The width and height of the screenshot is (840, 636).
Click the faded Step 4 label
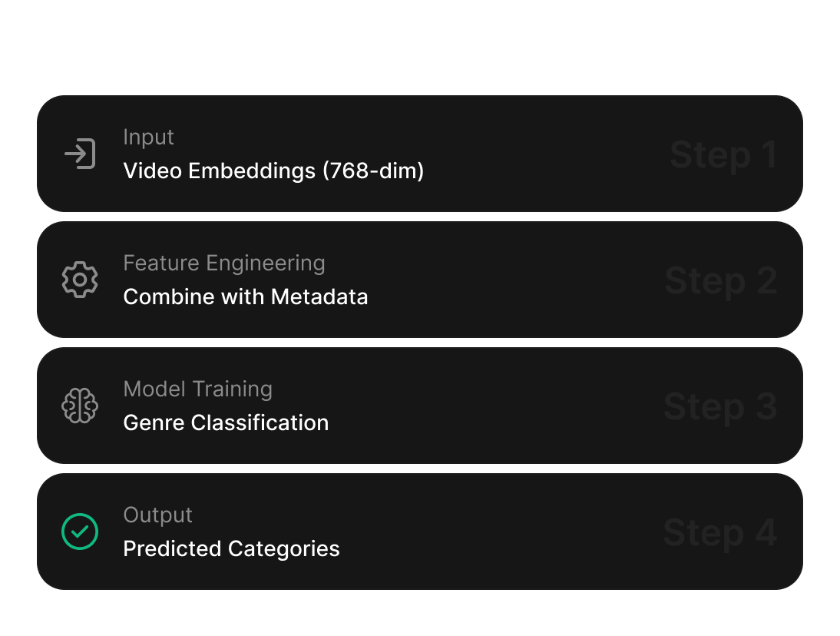click(x=720, y=533)
